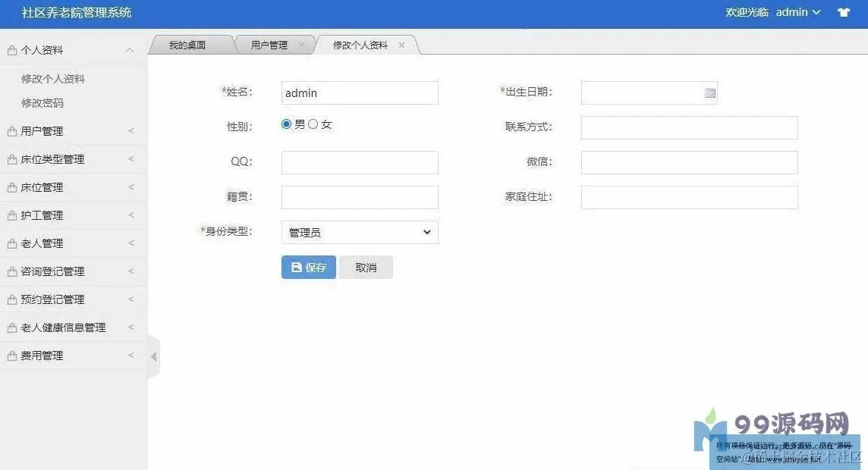The image size is (868, 470).
Task: Click the lock icon beside 床位管理
Action: [x=11, y=187]
